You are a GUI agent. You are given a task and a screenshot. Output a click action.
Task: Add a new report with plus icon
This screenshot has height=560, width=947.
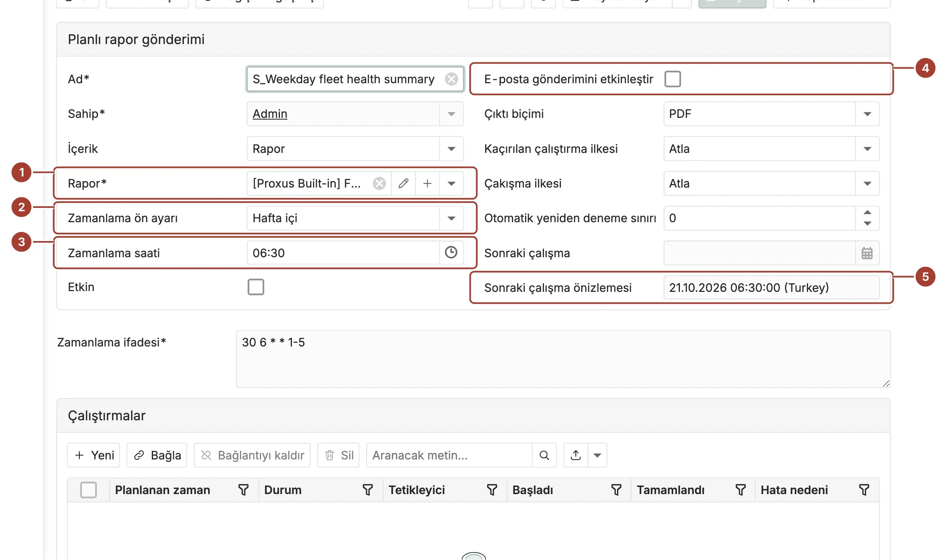coord(427,183)
